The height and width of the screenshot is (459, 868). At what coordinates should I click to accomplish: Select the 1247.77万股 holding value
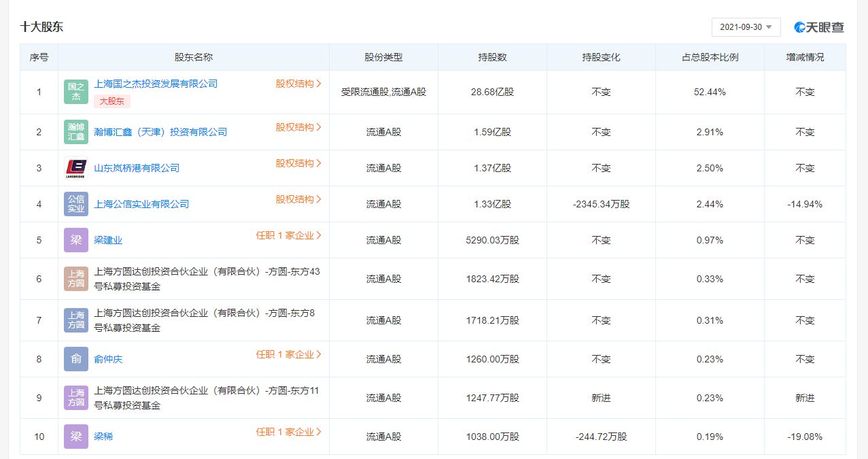[493, 398]
